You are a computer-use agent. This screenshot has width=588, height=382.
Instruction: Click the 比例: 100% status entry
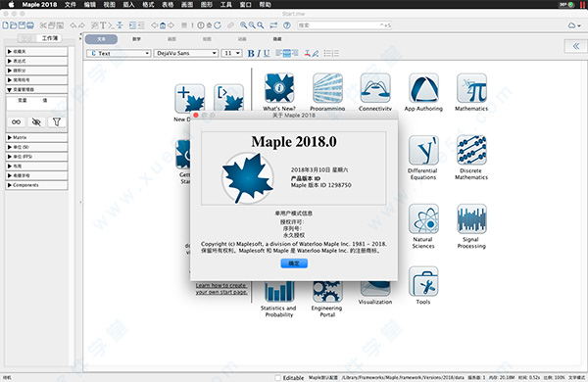point(555,377)
